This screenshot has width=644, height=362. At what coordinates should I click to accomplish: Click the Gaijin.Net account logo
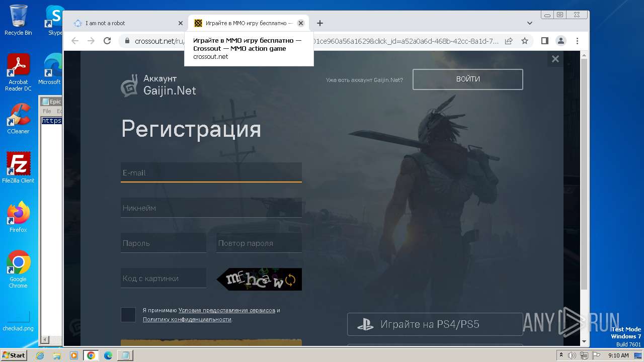tap(158, 85)
